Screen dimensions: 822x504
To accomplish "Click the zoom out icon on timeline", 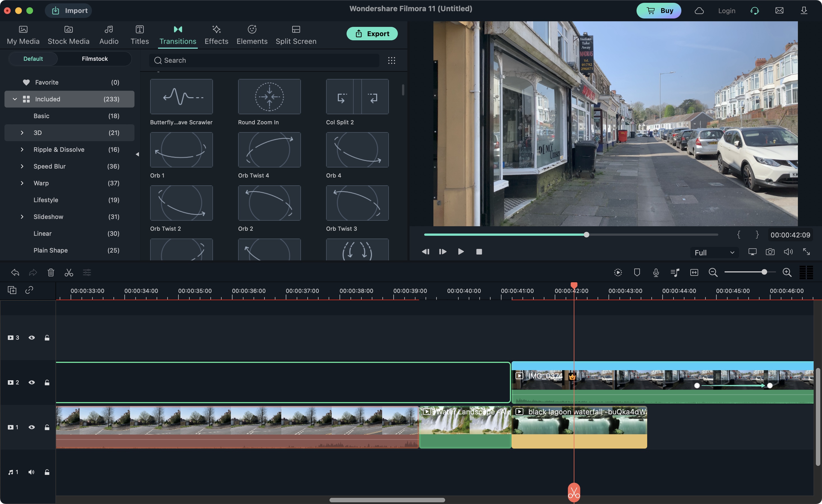I will [x=713, y=272].
